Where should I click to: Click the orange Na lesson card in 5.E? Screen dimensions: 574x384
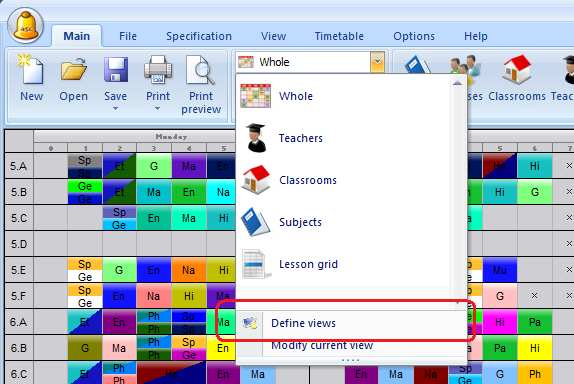pyautogui.click(x=189, y=270)
